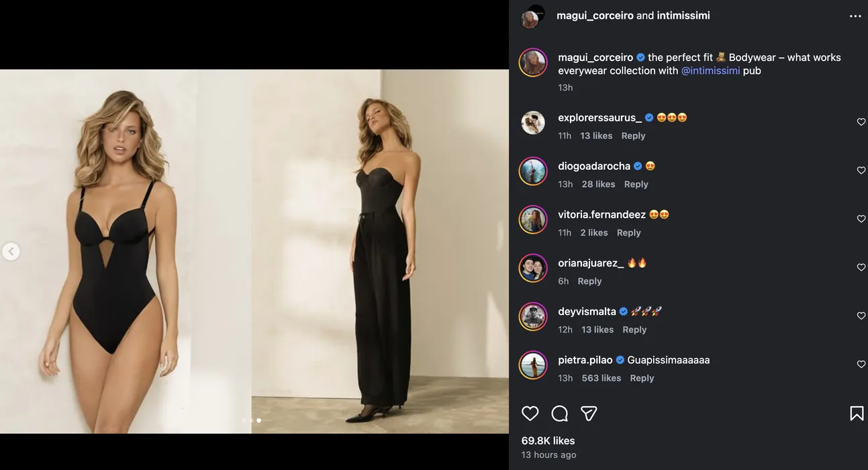Image resolution: width=868 pixels, height=470 pixels.
Task: Open the magui_corceiro profile in the header
Action: tap(595, 15)
